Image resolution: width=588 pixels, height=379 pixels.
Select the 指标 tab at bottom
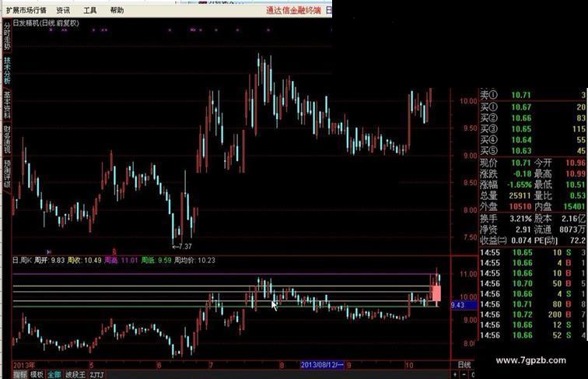tap(20, 374)
